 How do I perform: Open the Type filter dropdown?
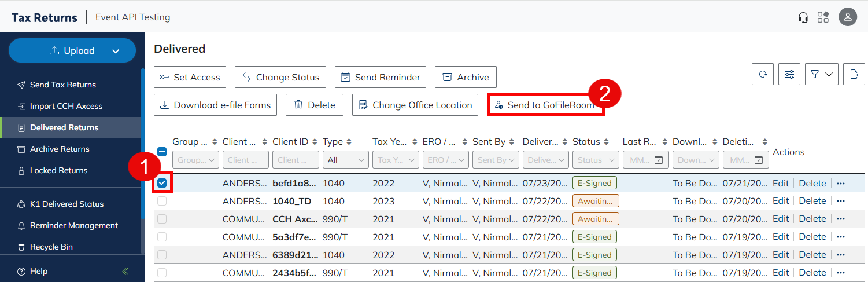pos(345,160)
